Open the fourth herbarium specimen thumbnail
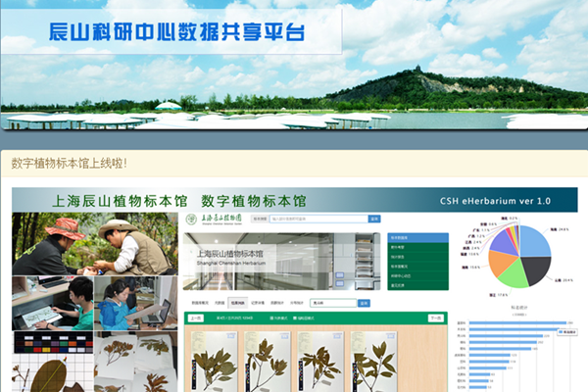 coord(373,362)
